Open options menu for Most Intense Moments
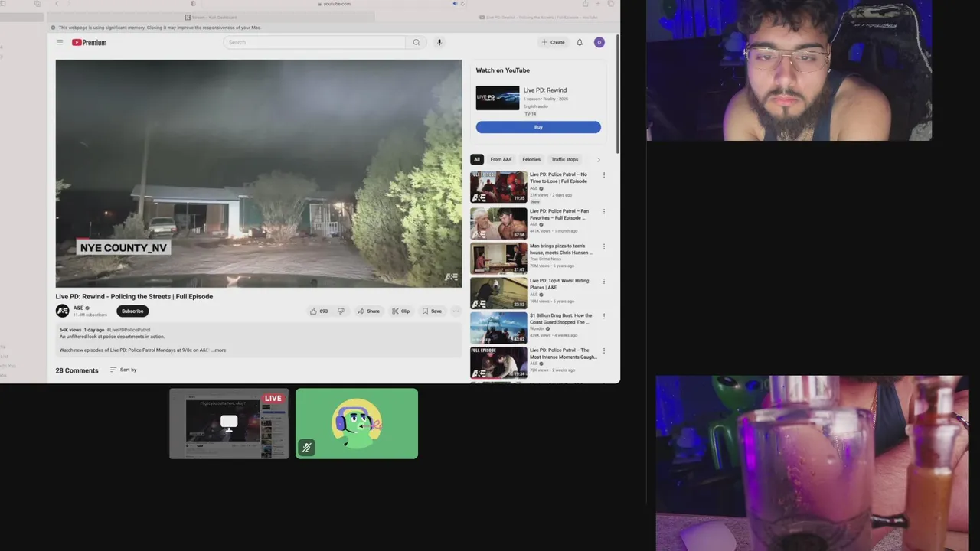Screen dimensions: 980x551 click(x=604, y=350)
